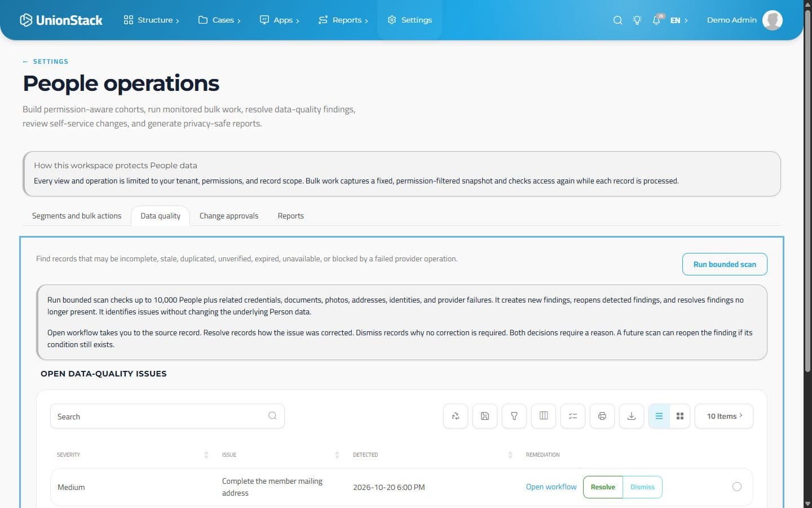Click the refresh table icon
The width and height of the screenshot is (812, 508).
pyautogui.click(x=456, y=416)
